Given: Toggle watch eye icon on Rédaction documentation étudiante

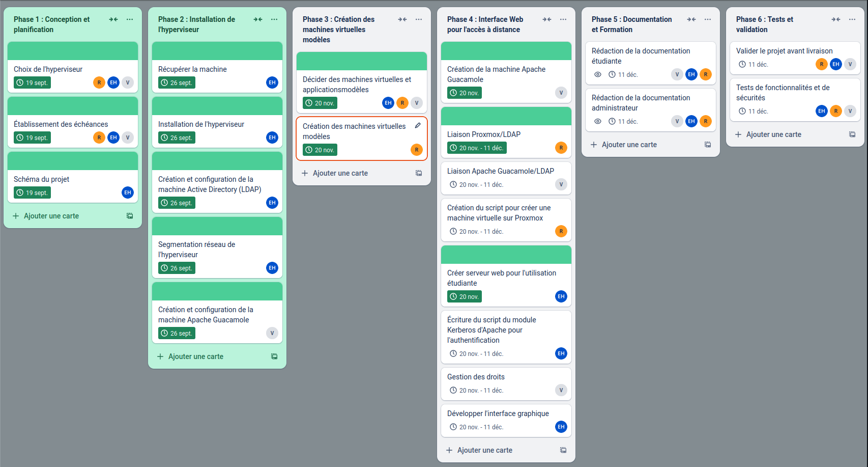Looking at the screenshot, I should point(598,74).
